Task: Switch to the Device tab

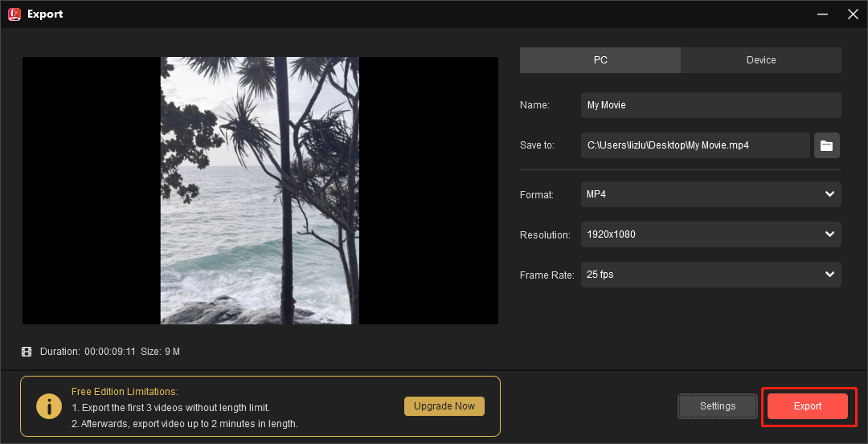Action: click(x=761, y=60)
